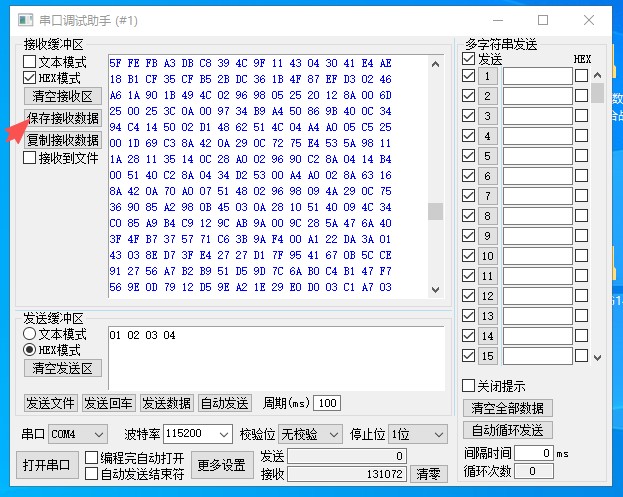The image size is (623, 497).
Task: Enable the HEX checkbox for row 11
Action: [581, 275]
